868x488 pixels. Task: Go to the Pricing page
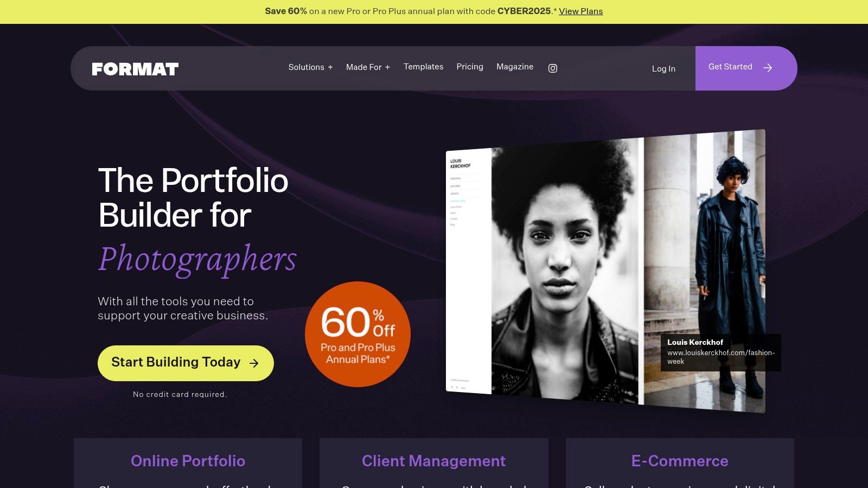click(x=470, y=67)
